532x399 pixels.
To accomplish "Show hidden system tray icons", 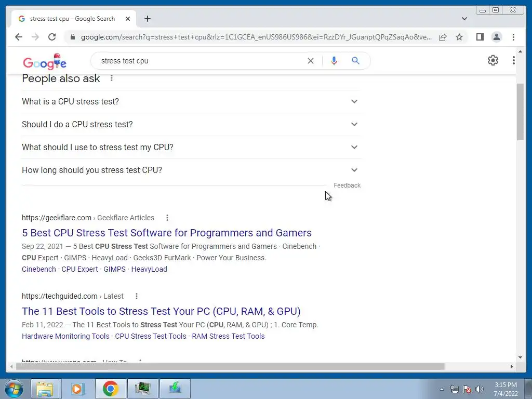I will 442,389.
